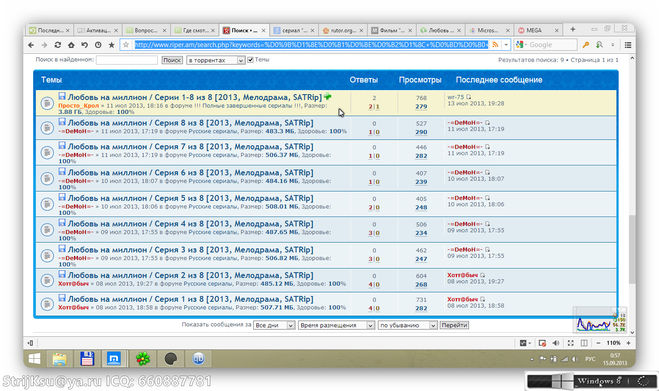Open the browser main menu icon
Image resolution: width=659 pixels, height=391 pixels.
pos(628,45)
